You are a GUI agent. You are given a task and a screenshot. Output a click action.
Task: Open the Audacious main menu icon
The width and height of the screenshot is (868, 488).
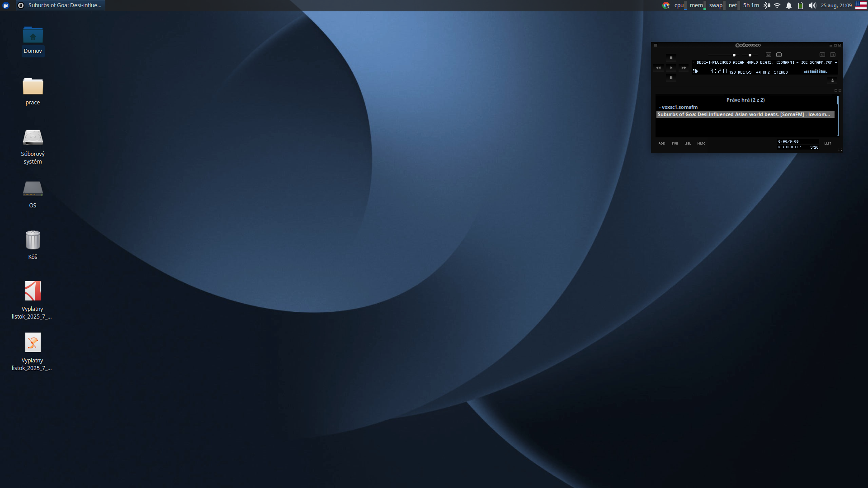[x=656, y=45]
